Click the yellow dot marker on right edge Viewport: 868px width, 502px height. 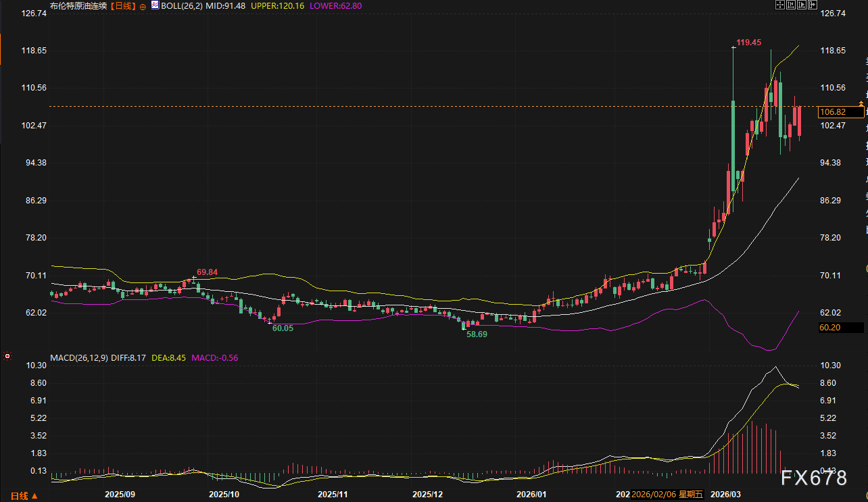tap(866, 269)
